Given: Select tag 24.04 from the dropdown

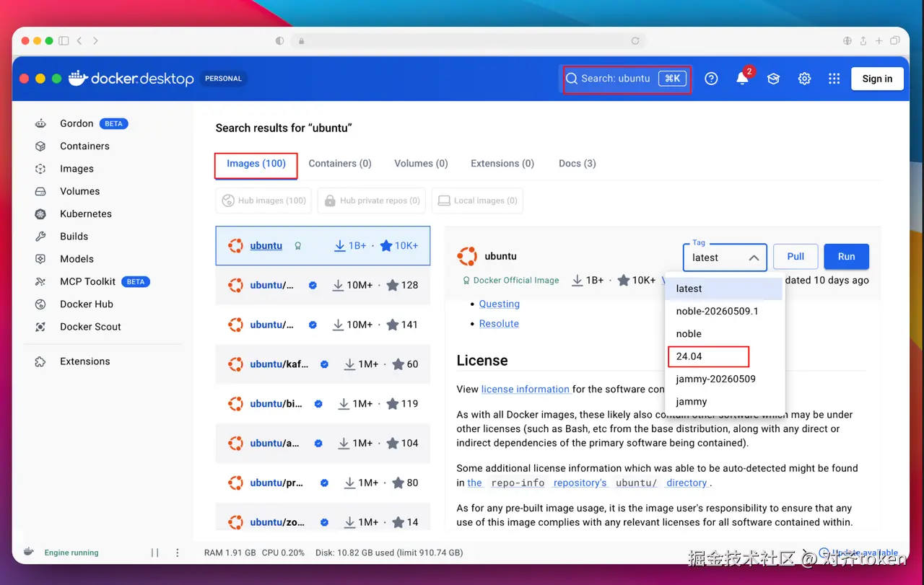Looking at the screenshot, I should point(725,356).
